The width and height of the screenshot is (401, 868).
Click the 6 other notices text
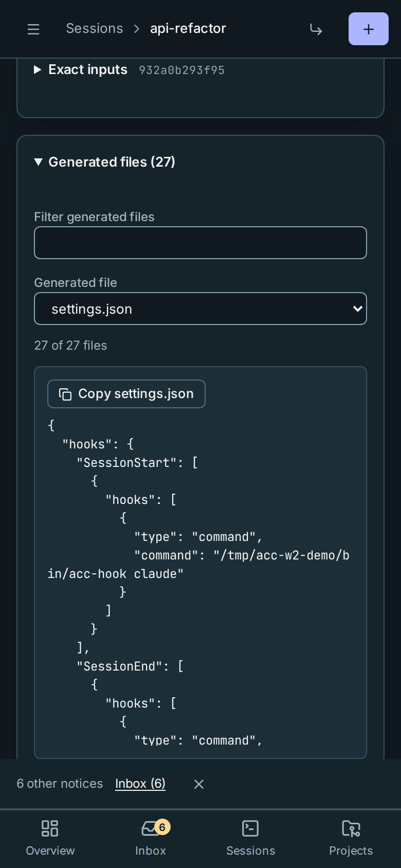(60, 784)
